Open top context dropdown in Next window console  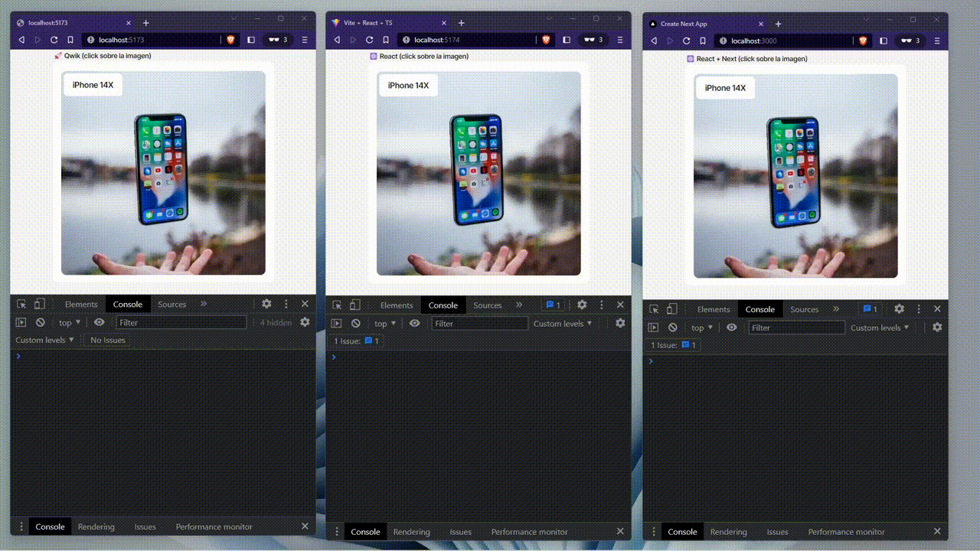pos(702,328)
